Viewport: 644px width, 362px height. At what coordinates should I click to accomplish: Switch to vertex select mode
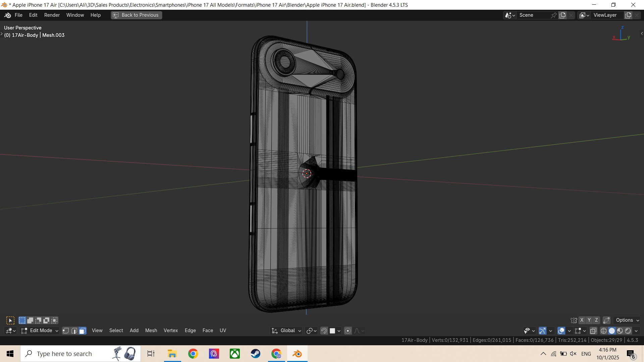[x=66, y=331]
